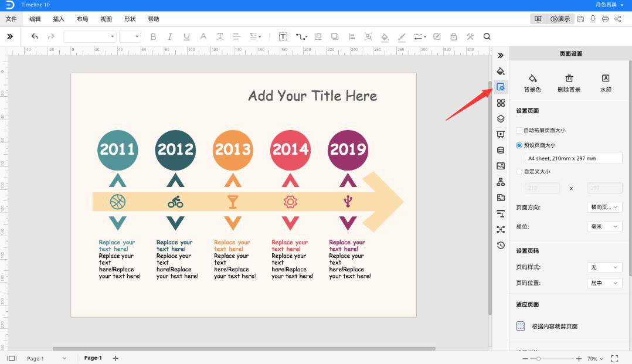Open the 插入 menu
Viewport: 632px width, 364px height.
[x=59, y=19]
